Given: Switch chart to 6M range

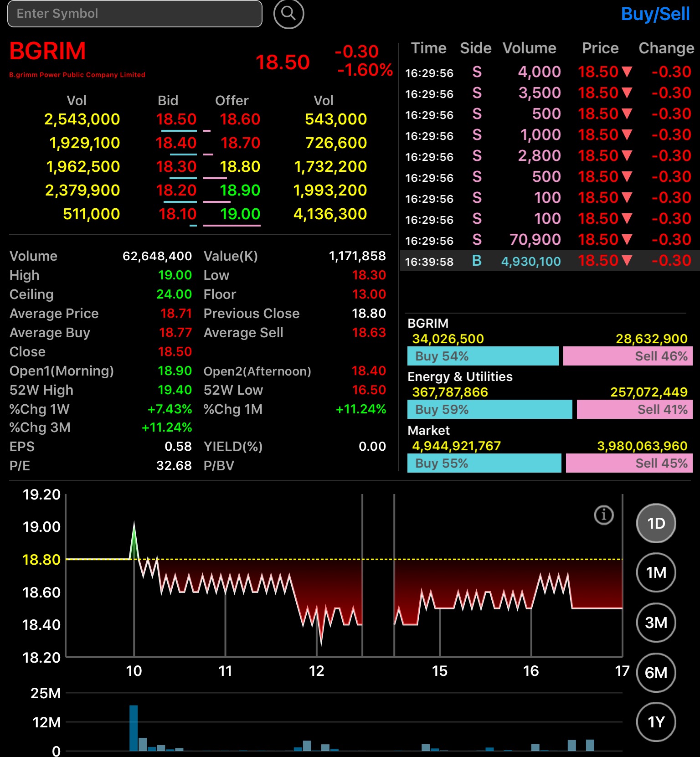Looking at the screenshot, I should click(x=656, y=673).
